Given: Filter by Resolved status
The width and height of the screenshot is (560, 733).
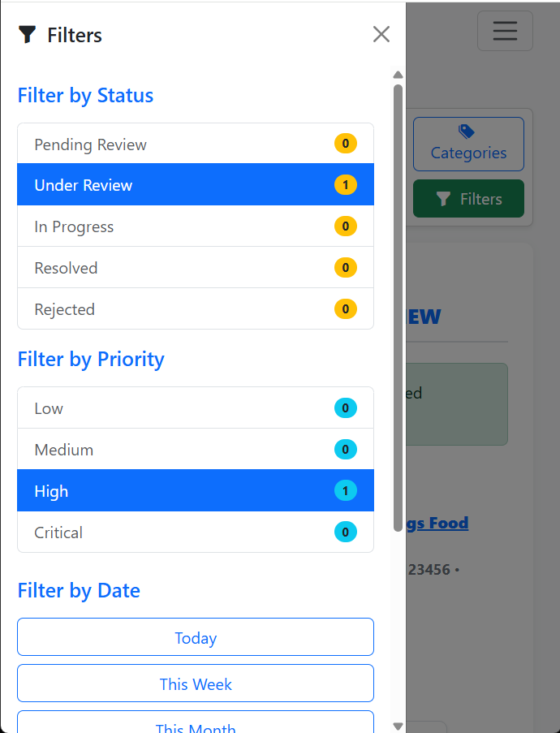Looking at the screenshot, I should pyautogui.click(x=195, y=268).
